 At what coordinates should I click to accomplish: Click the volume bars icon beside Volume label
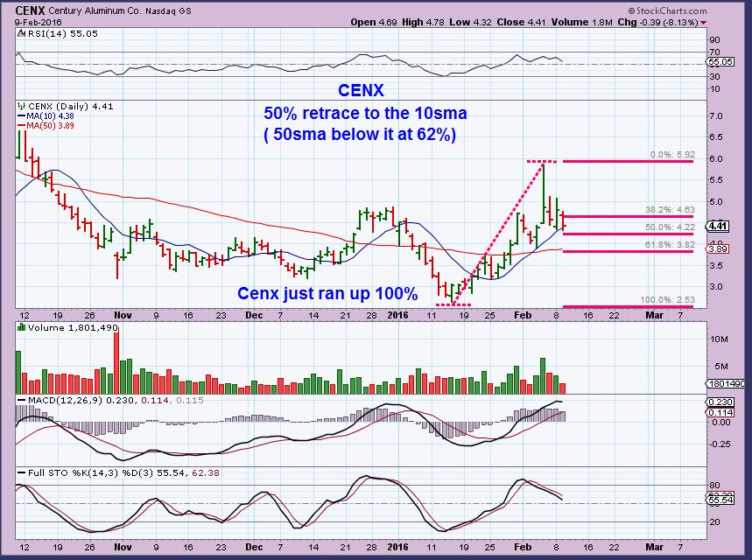click(22, 327)
